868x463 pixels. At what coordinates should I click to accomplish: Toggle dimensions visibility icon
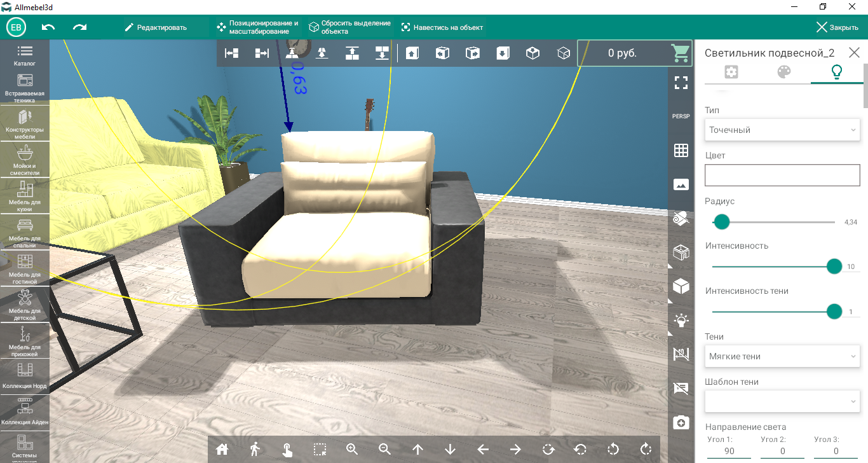pos(681,354)
